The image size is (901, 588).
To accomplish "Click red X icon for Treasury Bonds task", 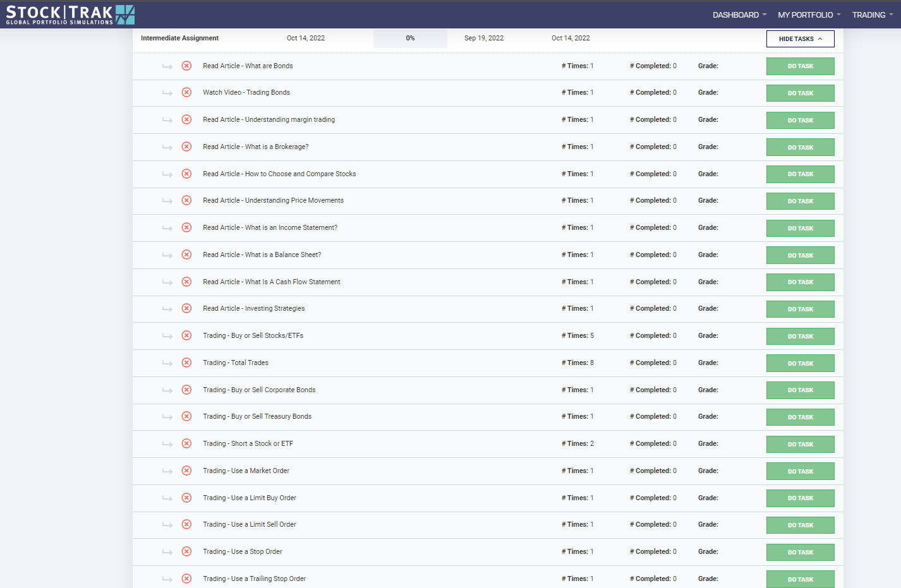I will (x=186, y=416).
